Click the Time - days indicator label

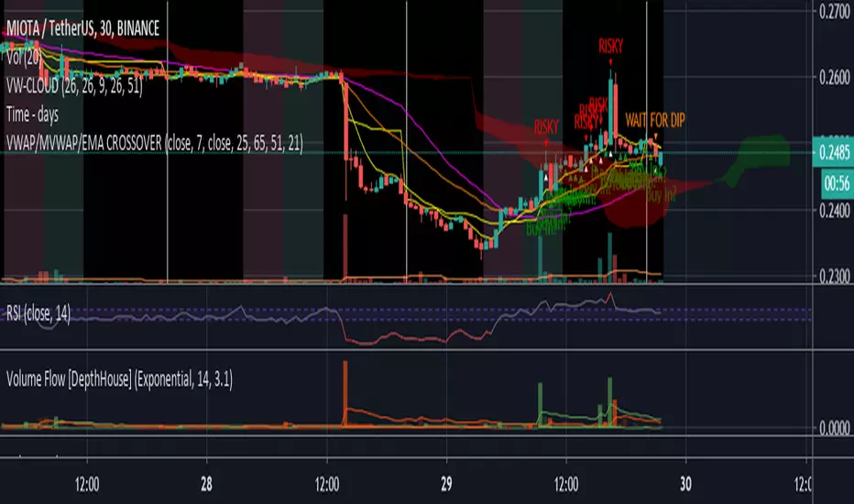click(32, 115)
